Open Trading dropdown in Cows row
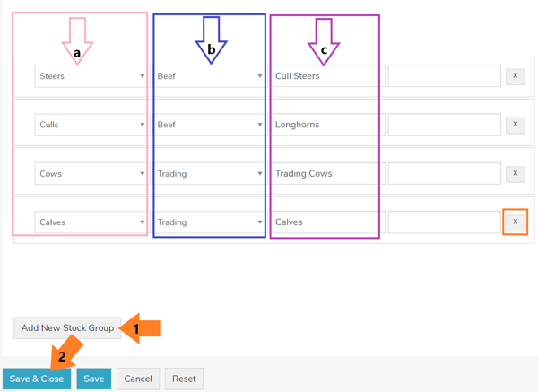 [209, 173]
